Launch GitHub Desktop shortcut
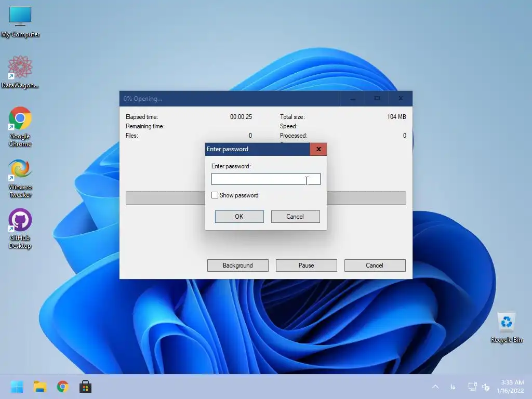Screen dimensions: 532x399 [x=20, y=229]
